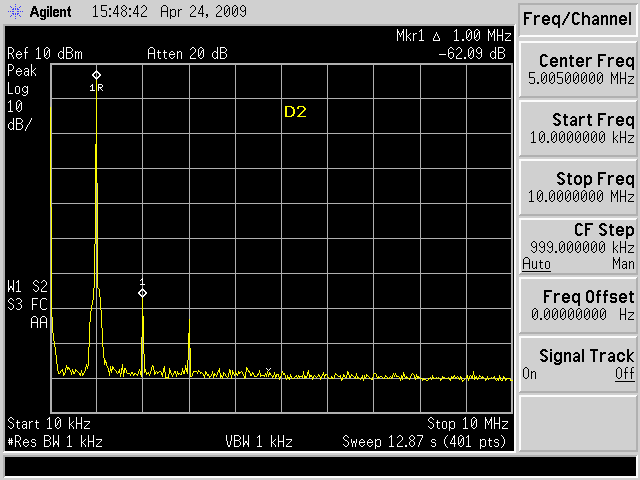Select the Start Freq softkey
640x480 pixels.
coord(578,129)
